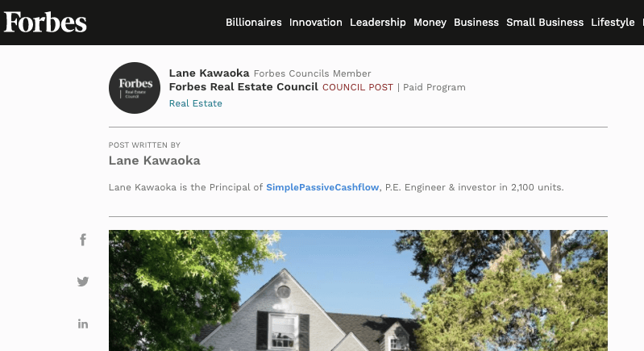
Task: Open the Leadership menu
Action: [x=377, y=23]
